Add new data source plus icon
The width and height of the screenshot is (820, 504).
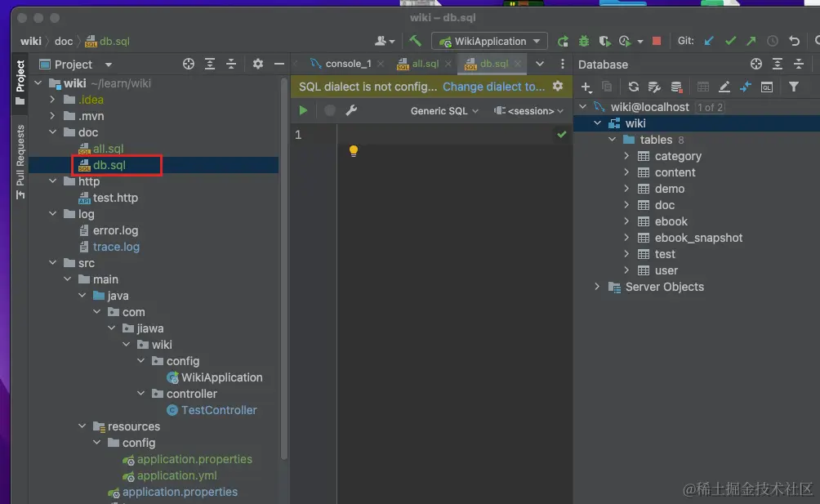pos(586,87)
